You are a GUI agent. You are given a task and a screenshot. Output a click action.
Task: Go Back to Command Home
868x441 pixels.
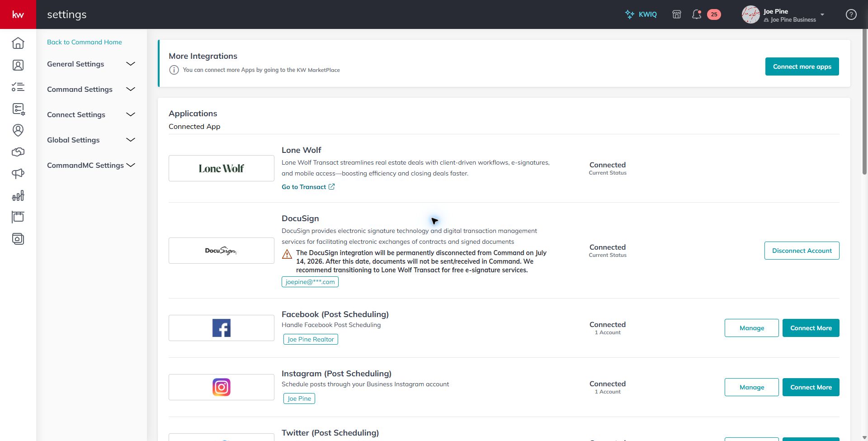click(x=85, y=42)
